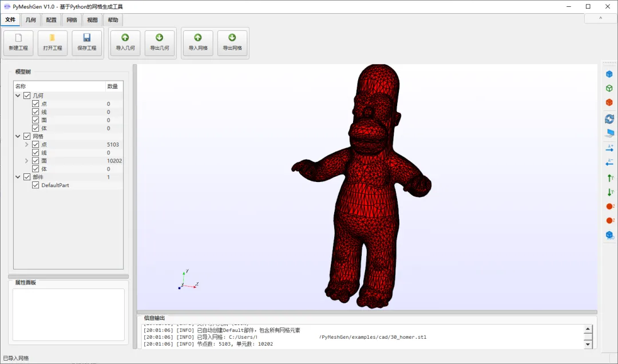
Task: Click the blue solid cube view icon
Action: tap(609, 74)
